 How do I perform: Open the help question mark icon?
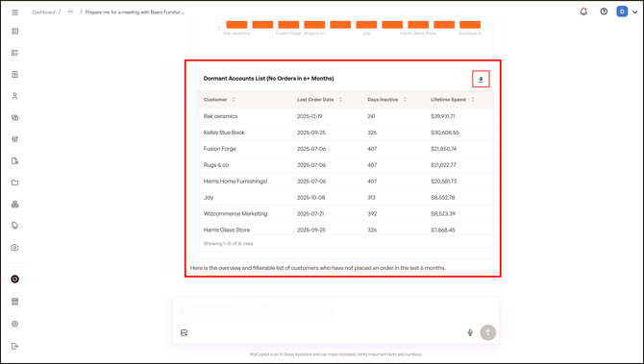tap(604, 12)
